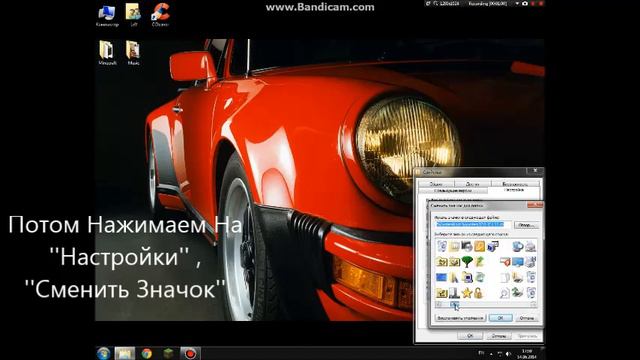Select the padlock icon in the icon list
Image resolution: width=640 pixels, height=360 pixels.
click(x=478, y=293)
